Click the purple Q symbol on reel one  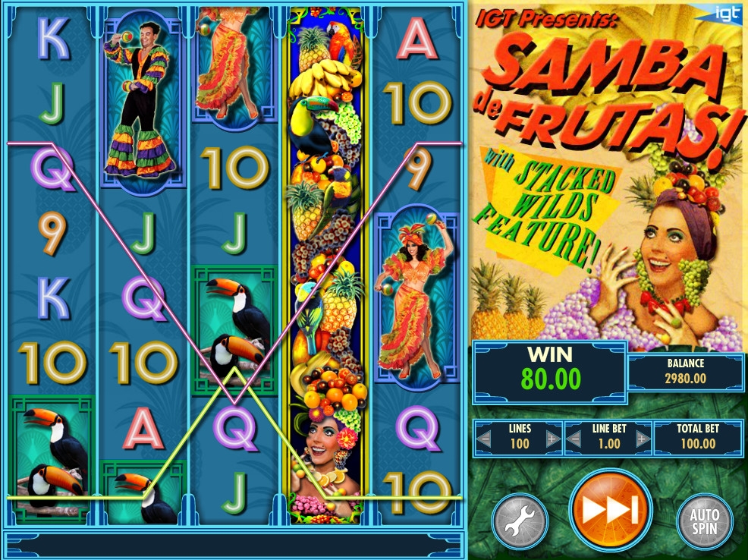pyautogui.click(x=52, y=168)
